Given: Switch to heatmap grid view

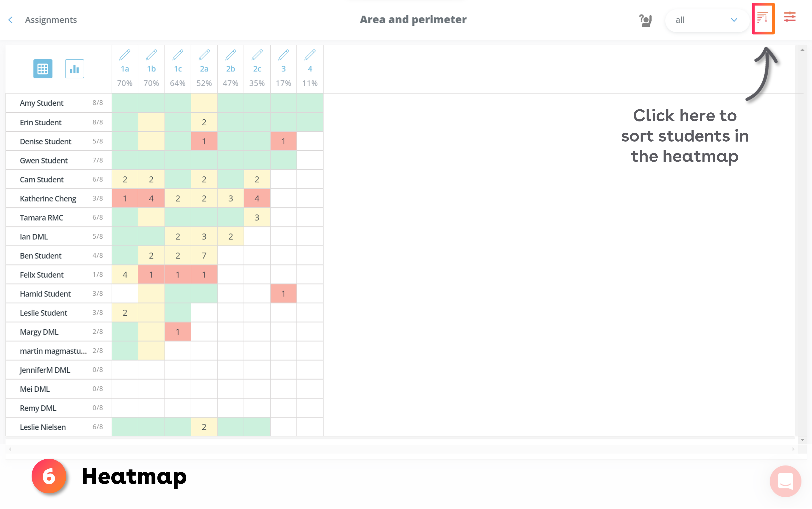Looking at the screenshot, I should 43,69.
